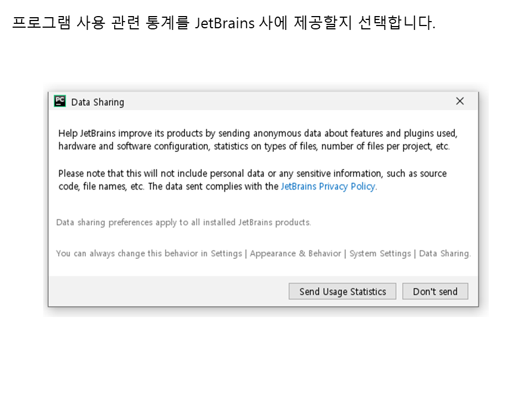Open the JetBrains Privacy Policy link
Image resolution: width=532 pixels, height=399 pixels.
[328, 187]
